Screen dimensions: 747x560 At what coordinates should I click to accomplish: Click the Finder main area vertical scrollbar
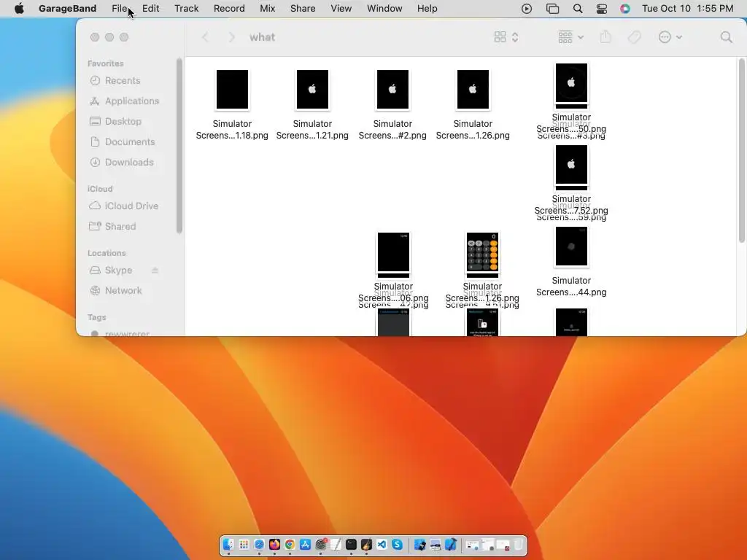coord(741,150)
